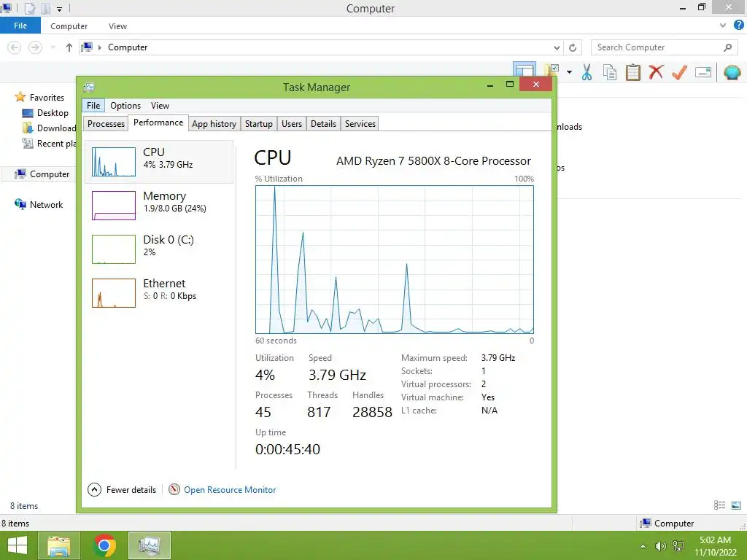
Task: Select the Ethernet performance item
Action: [159, 293]
